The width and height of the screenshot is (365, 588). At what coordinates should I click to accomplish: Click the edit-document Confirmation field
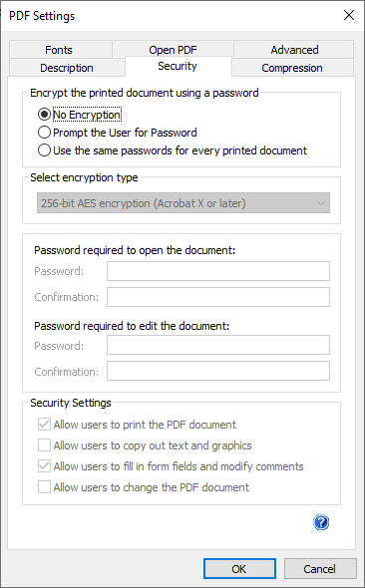tap(218, 371)
